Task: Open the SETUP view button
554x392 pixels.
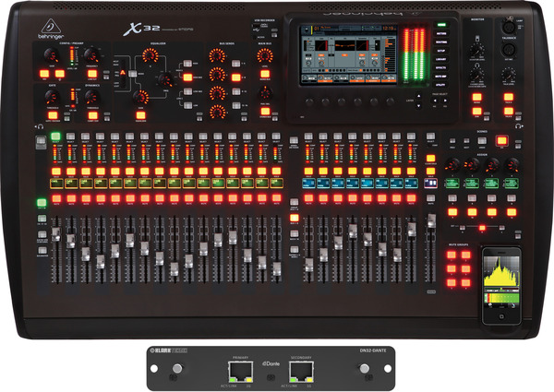Action: [x=441, y=51]
